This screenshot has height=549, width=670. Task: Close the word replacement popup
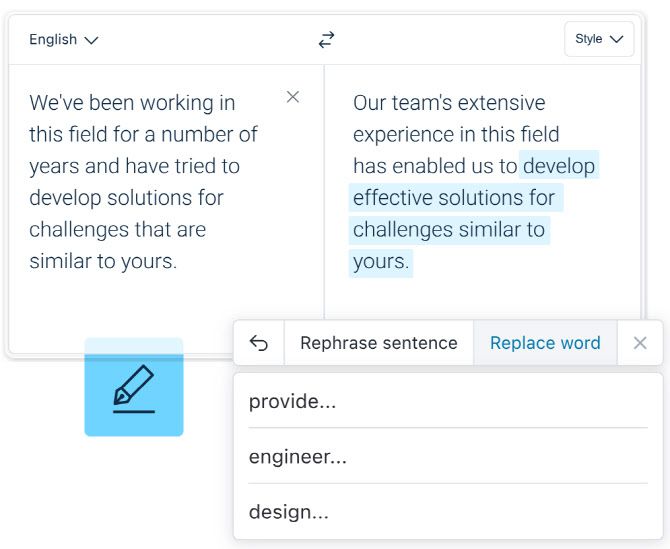640,343
